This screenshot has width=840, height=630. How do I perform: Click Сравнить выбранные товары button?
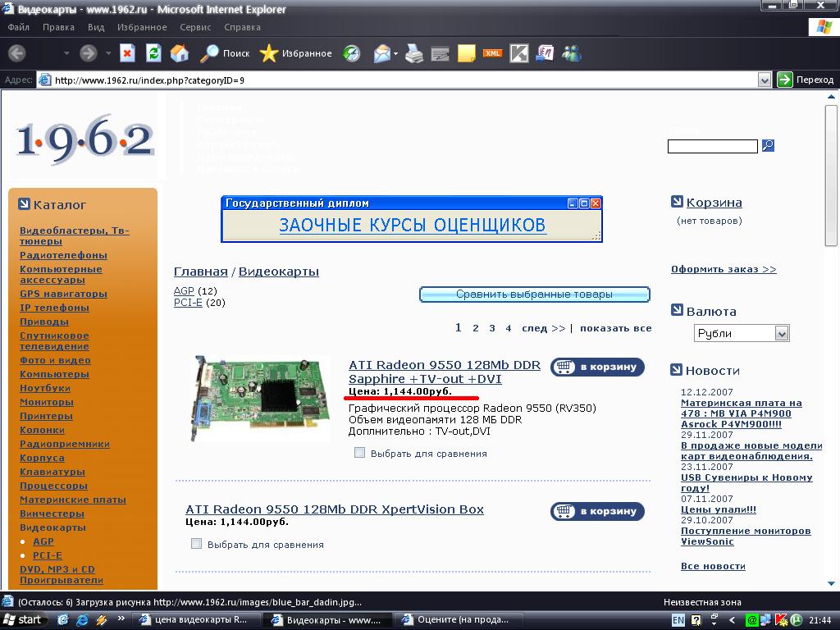(535, 294)
